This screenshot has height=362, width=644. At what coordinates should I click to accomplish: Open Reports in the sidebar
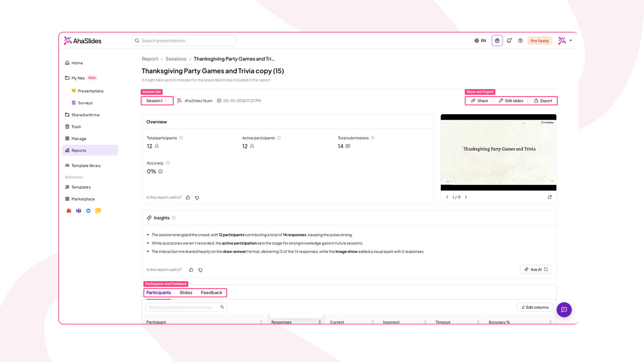(90, 150)
